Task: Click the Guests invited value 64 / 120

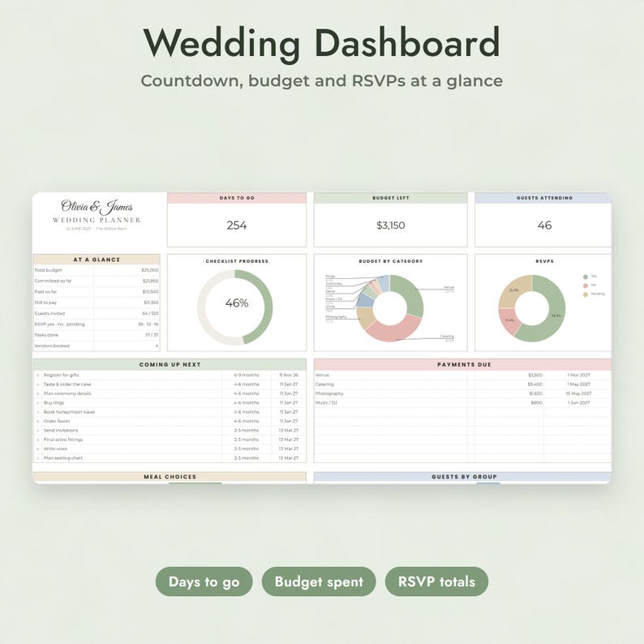Action: [150, 313]
